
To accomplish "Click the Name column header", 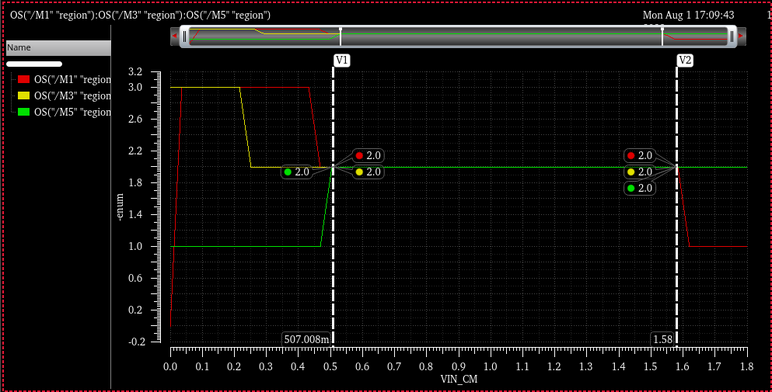I will 58,48.
